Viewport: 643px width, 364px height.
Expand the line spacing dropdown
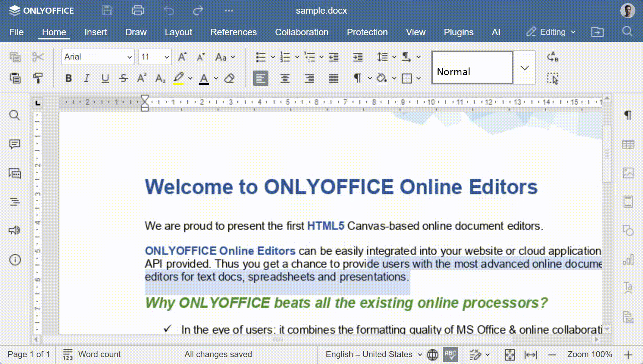tap(394, 57)
